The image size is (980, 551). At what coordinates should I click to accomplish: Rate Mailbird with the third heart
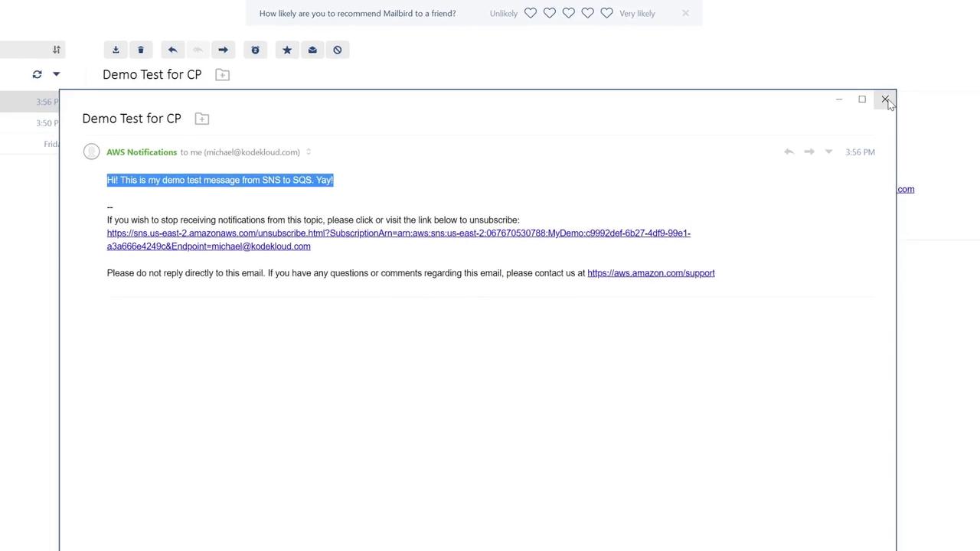click(569, 13)
